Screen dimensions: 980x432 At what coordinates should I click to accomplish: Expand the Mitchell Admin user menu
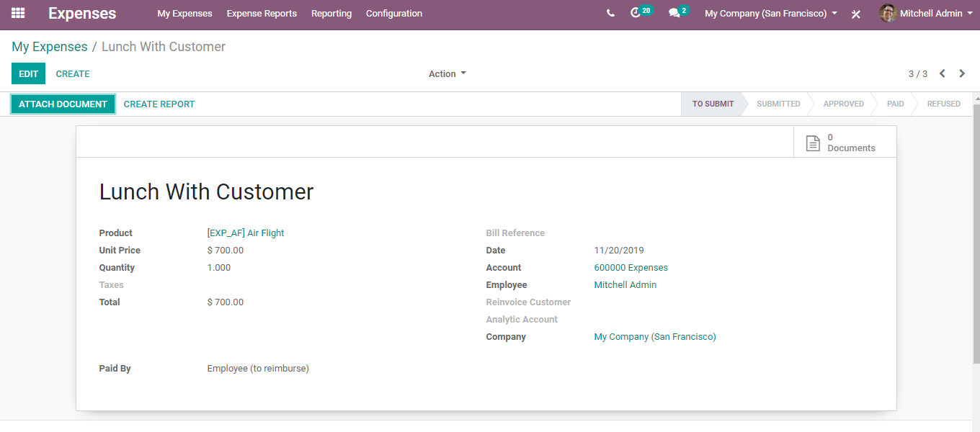(x=936, y=14)
